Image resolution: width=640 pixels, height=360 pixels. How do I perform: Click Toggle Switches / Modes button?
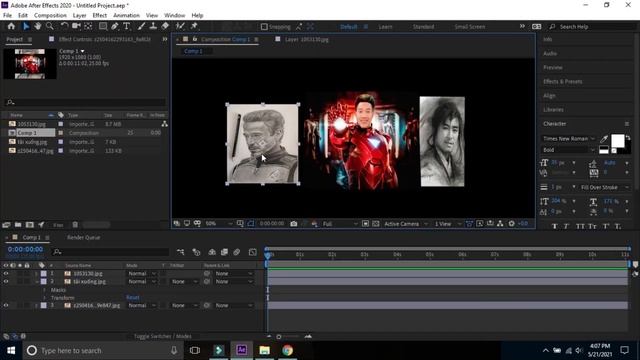163,336
